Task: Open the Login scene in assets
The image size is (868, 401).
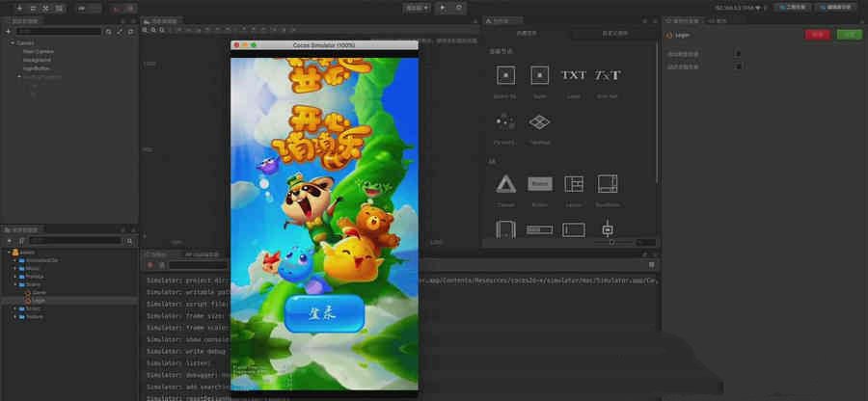Action: (x=39, y=300)
